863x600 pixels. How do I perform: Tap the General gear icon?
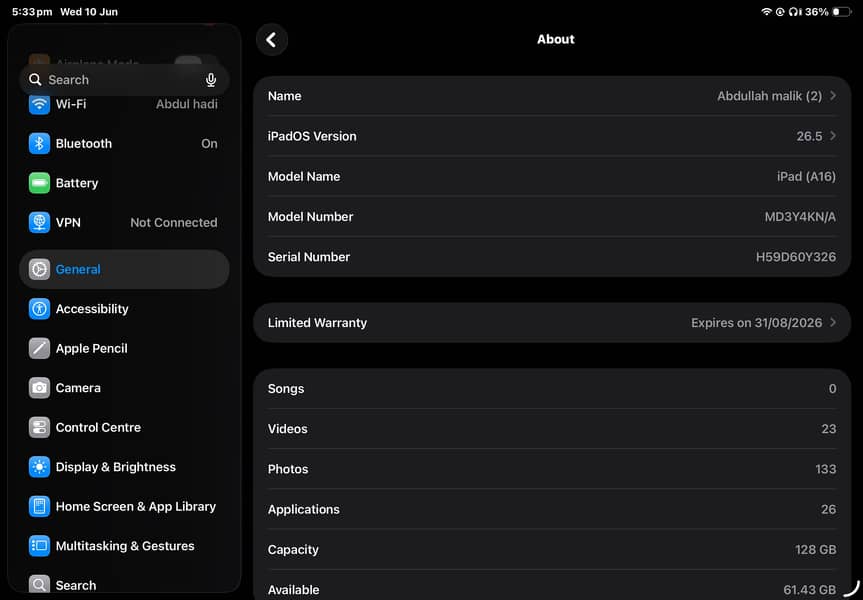click(39, 270)
